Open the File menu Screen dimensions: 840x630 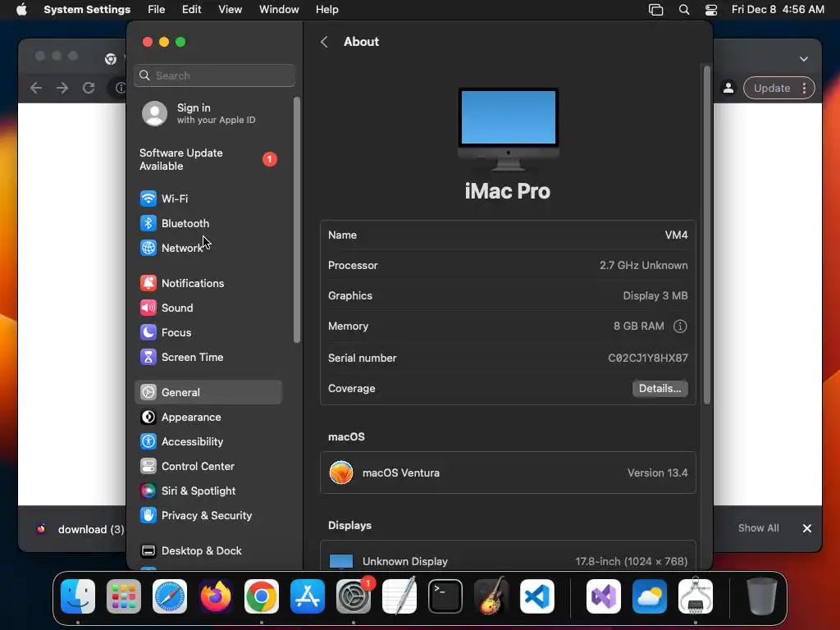point(157,10)
